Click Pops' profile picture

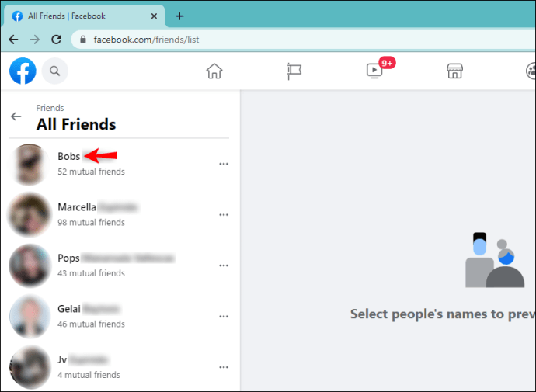tap(30, 265)
